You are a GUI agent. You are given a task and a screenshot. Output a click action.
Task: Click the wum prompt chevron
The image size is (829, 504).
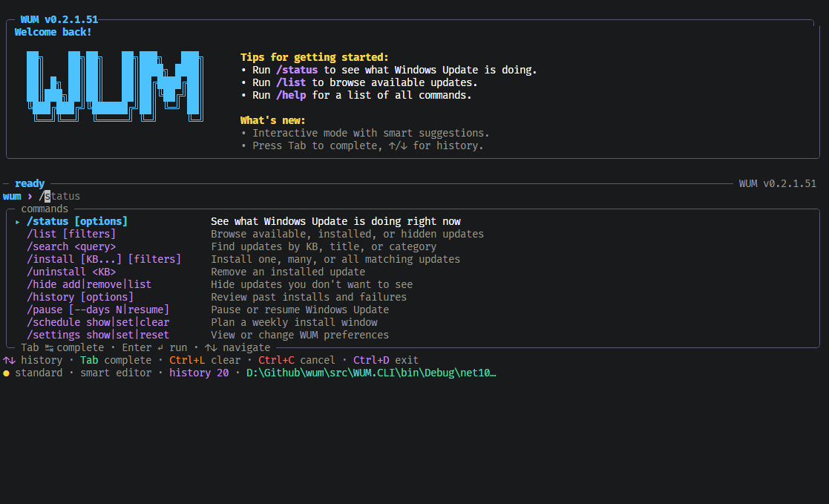coord(30,196)
